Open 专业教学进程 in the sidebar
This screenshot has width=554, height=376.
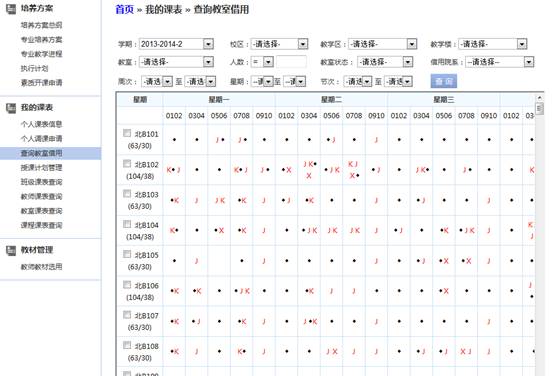41,54
